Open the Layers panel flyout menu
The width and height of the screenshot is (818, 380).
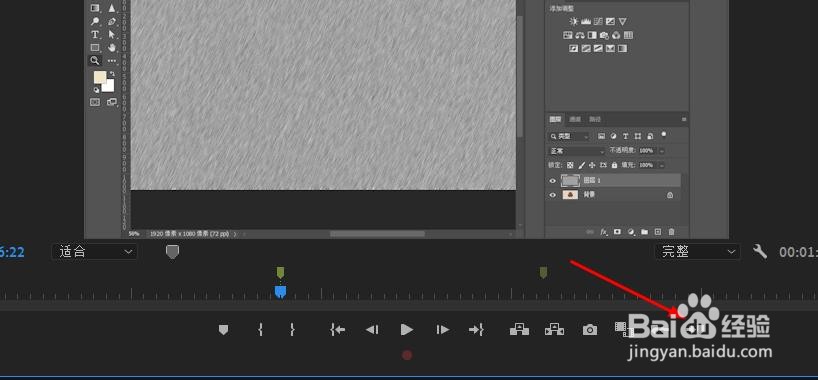pyautogui.click(x=684, y=119)
